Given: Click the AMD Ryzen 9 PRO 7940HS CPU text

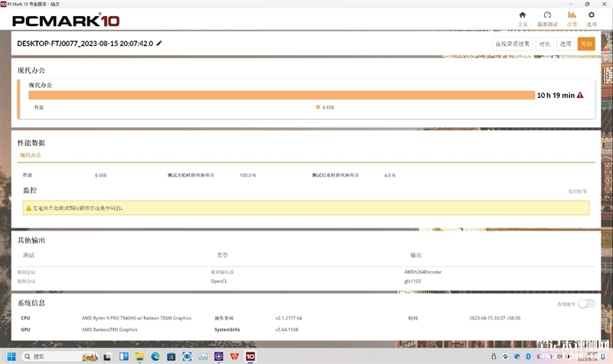Looking at the screenshot, I should pyautogui.click(x=136, y=318).
